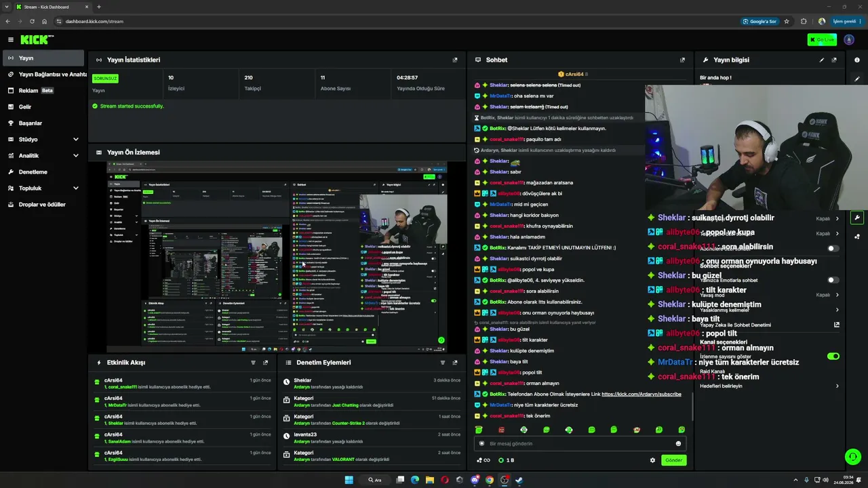Viewport: 868px width, 488px height.
Task: Edit Yayın bilgisi with pencil icon
Action: [x=822, y=60]
